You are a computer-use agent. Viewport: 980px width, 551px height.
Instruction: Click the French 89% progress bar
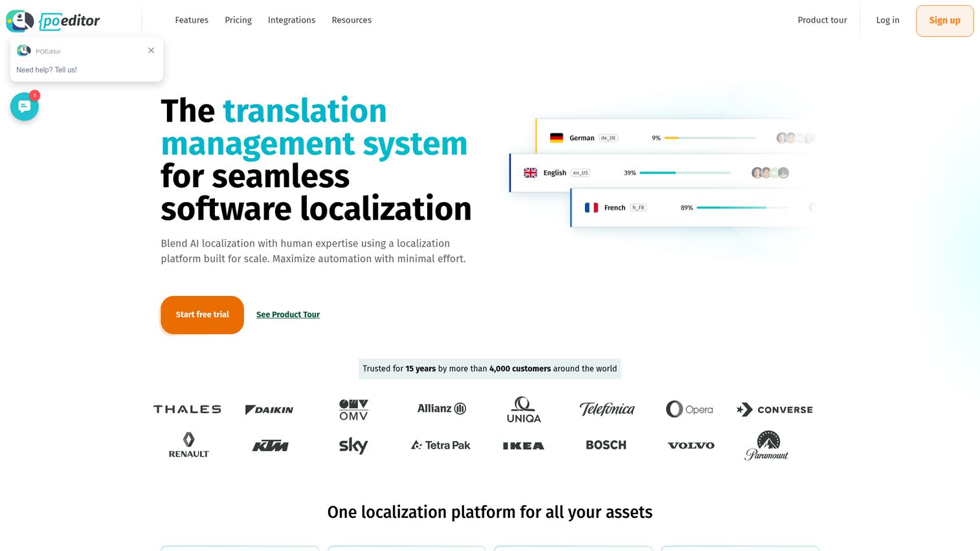742,208
